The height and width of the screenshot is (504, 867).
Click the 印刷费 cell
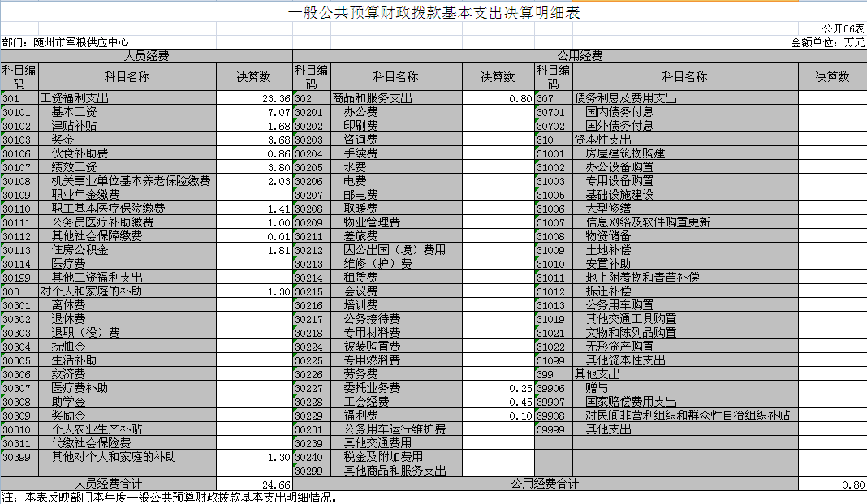(396, 126)
